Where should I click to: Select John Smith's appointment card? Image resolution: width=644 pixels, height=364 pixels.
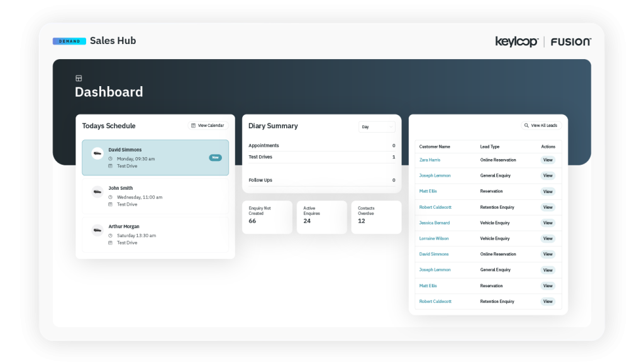pos(155,196)
